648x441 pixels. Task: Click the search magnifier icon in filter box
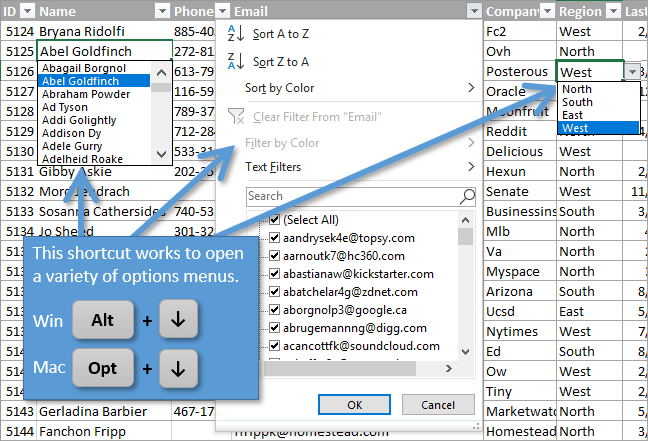coord(467,196)
